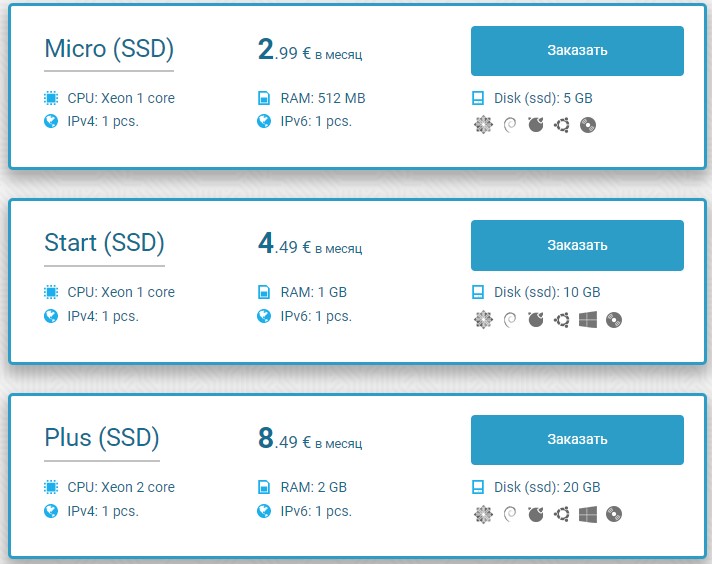Click the Disk (ssd): 5 GB text
The image size is (712, 564).
click(x=543, y=98)
